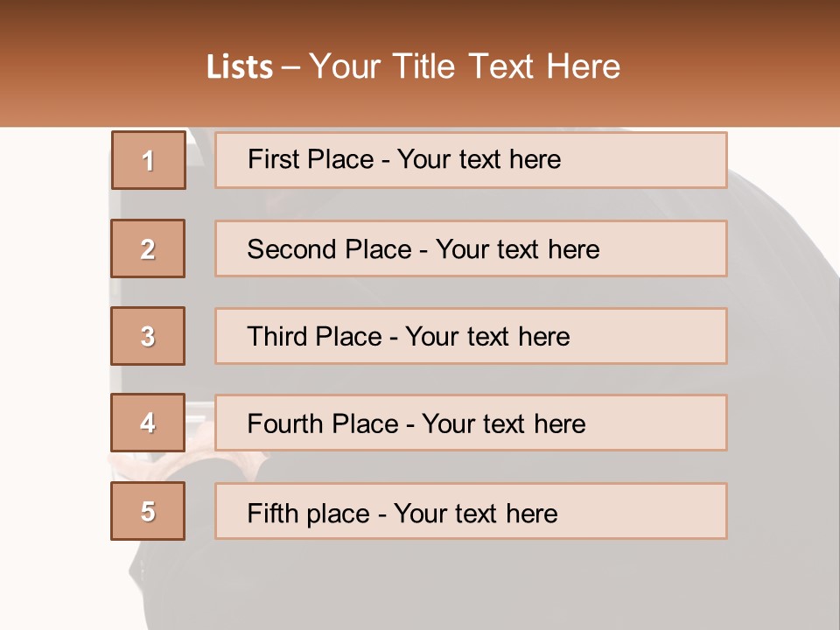This screenshot has height=630, width=840.
Task: Select the number 2 box
Action: (148, 248)
